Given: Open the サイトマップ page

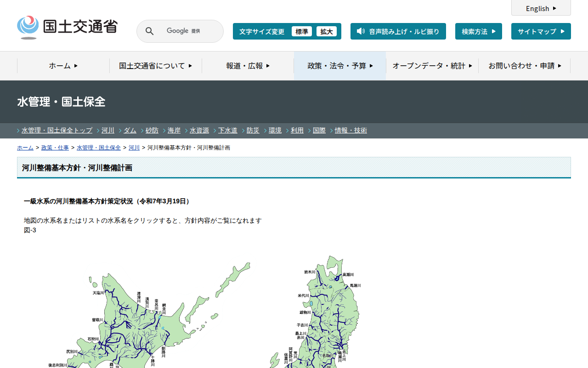Looking at the screenshot, I should pos(541,31).
